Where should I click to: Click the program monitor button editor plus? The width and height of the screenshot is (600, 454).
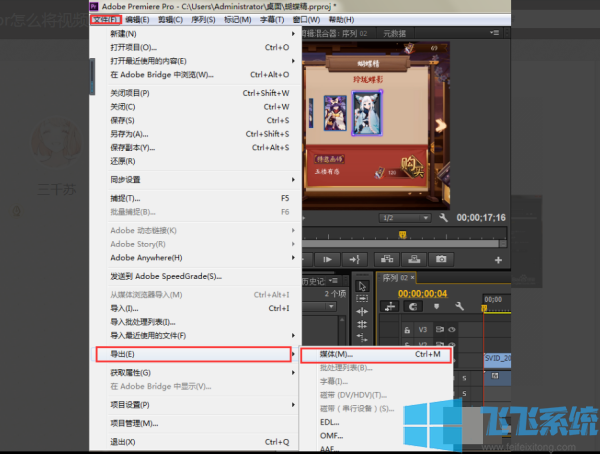(497, 259)
